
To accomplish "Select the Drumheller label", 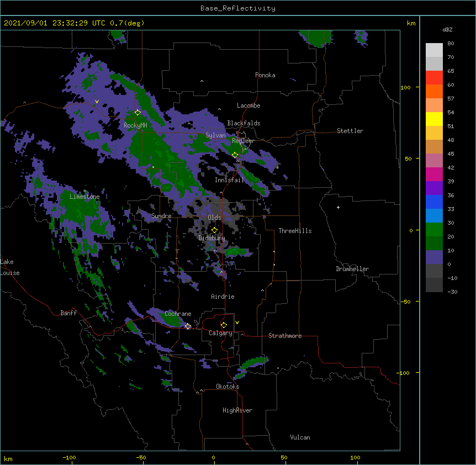I will click(352, 269).
